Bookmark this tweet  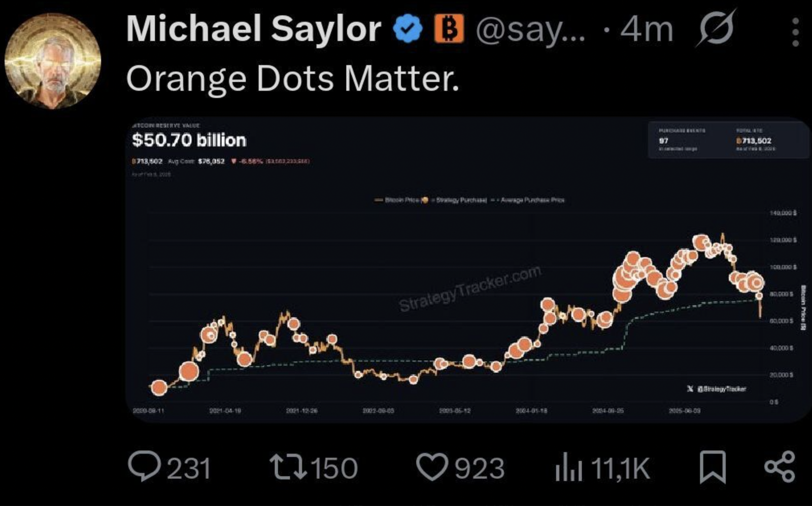[x=713, y=467]
